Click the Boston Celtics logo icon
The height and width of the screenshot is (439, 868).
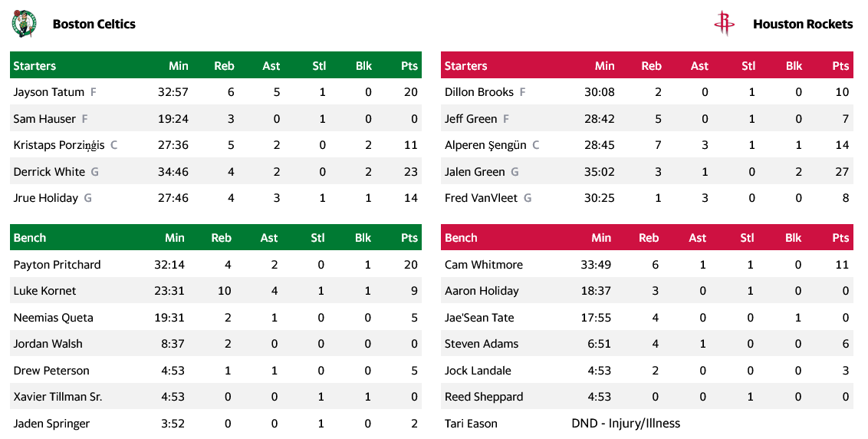point(25,24)
